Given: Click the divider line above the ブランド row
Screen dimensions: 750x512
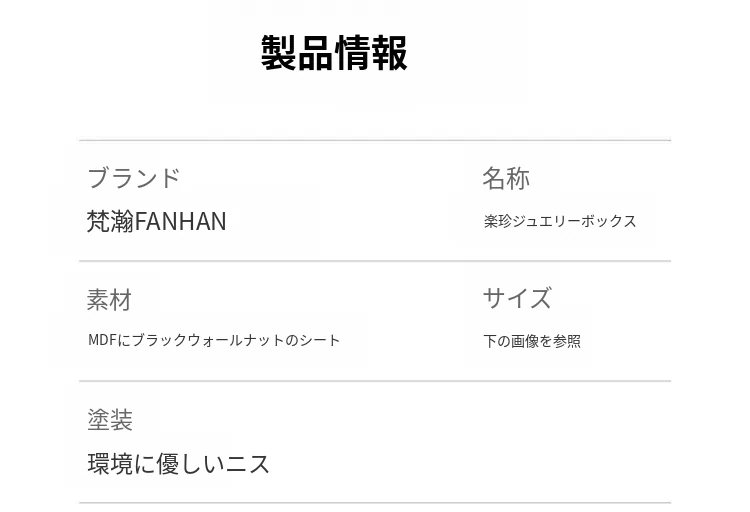Looking at the screenshot, I should (x=375, y=140).
